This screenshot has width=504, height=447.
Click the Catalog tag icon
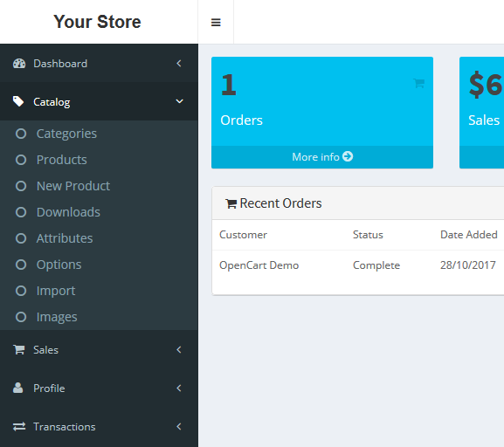coord(18,101)
